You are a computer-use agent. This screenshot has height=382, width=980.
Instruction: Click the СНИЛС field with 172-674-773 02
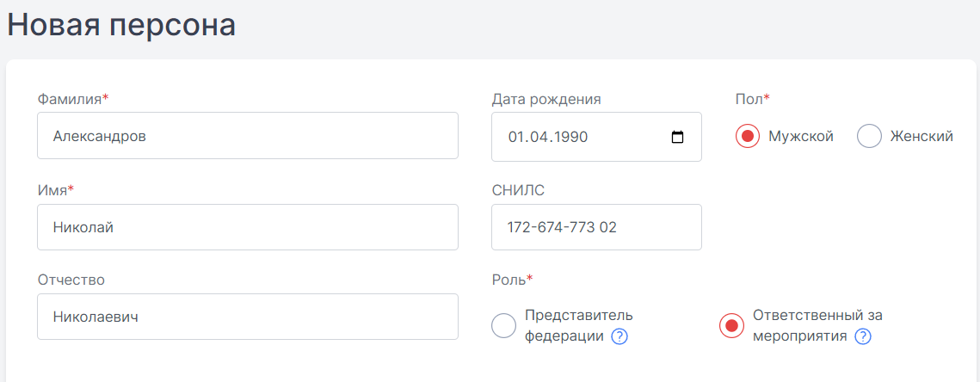pyautogui.click(x=596, y=227)
